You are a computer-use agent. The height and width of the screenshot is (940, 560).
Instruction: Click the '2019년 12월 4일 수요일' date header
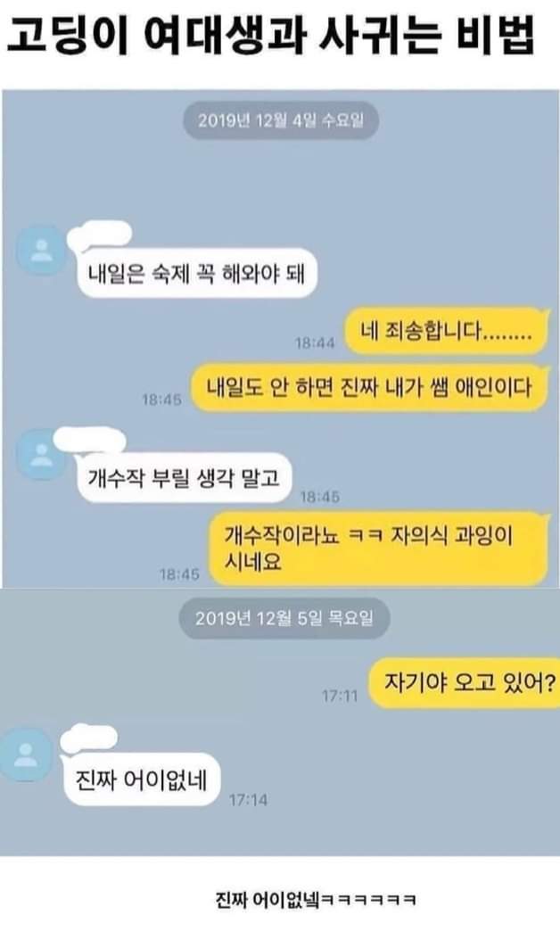pos(281,120)
